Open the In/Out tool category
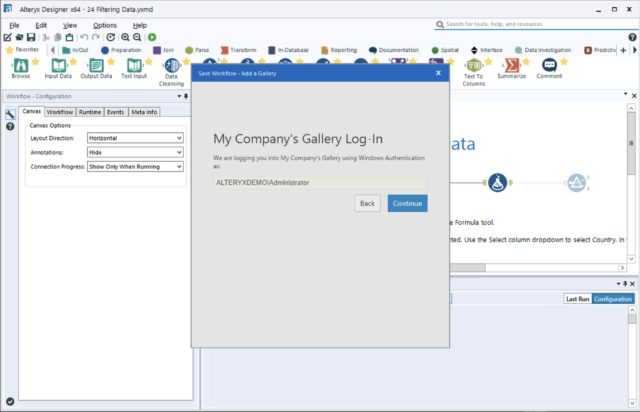 (x=75, y=50)
